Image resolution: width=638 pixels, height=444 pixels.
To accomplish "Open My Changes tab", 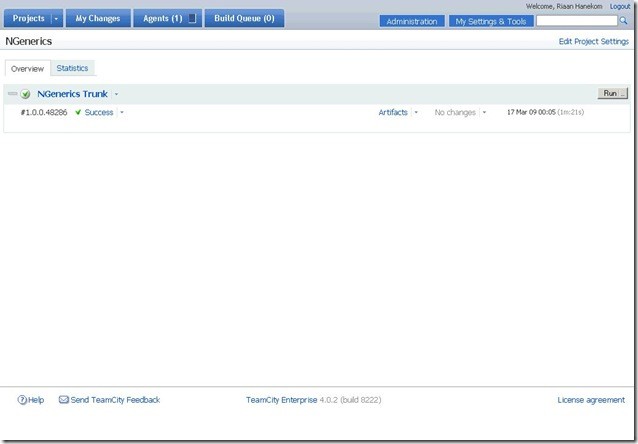I will click(98, 18).
